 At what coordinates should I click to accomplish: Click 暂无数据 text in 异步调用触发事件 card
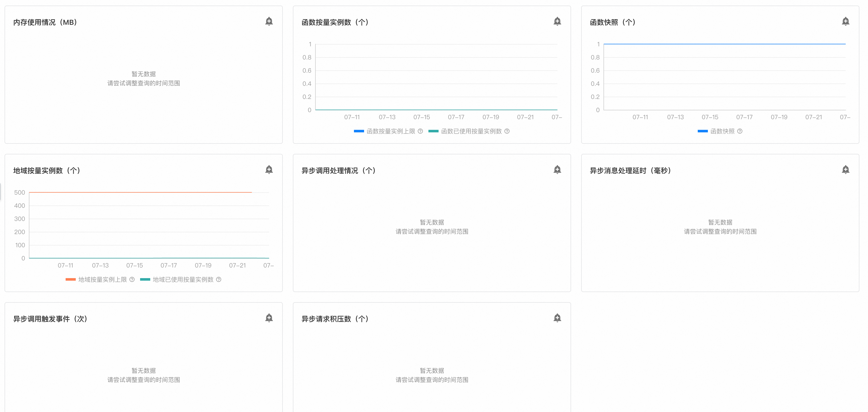pos(144,370)
